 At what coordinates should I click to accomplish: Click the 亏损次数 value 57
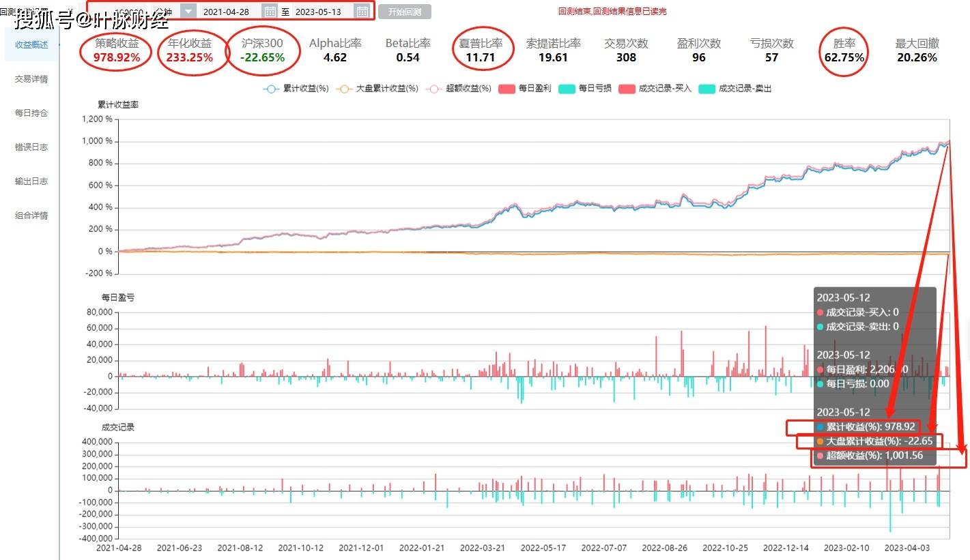point(771,58)
